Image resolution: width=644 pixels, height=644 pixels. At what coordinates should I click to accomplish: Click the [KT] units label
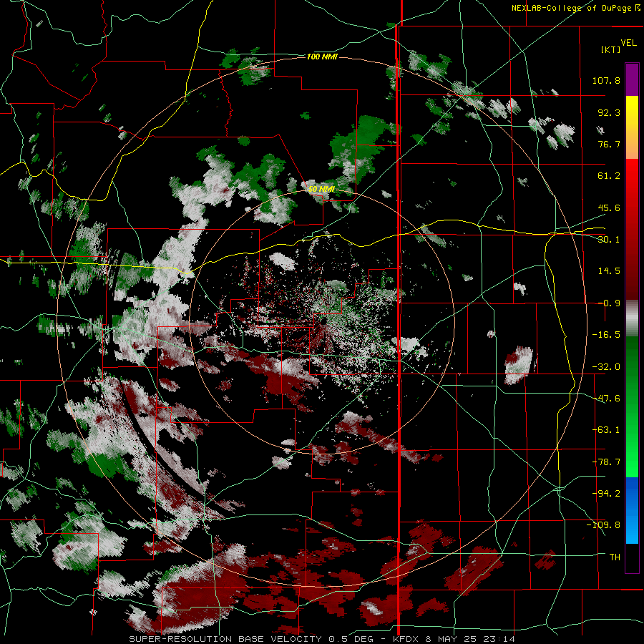(610, 49)
